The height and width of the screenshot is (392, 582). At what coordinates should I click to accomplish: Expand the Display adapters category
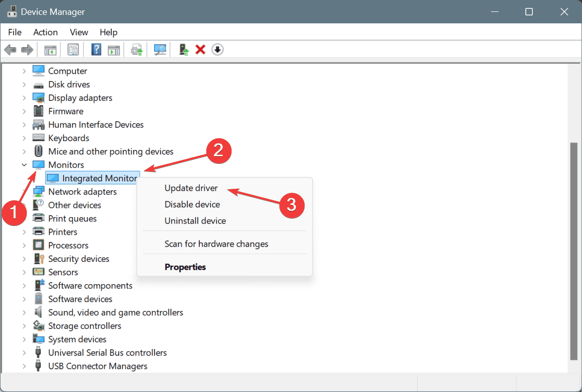tap(24, 98)
